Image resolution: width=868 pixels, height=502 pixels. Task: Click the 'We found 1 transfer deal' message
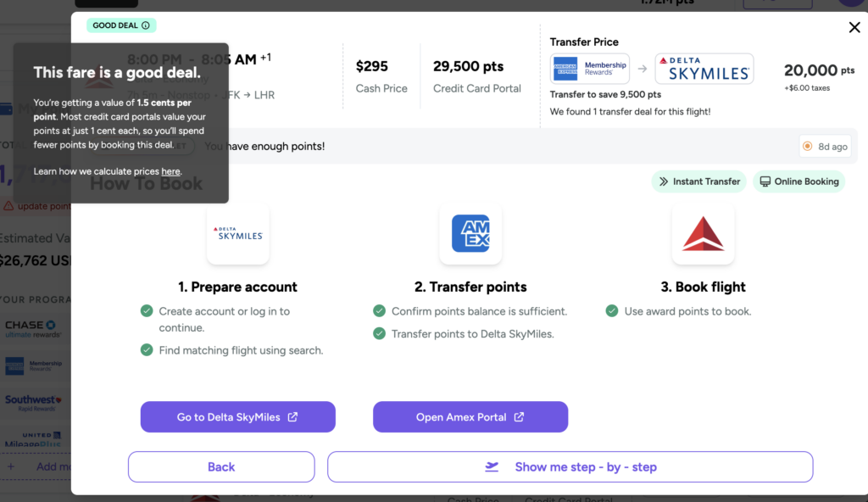(630, 111)
